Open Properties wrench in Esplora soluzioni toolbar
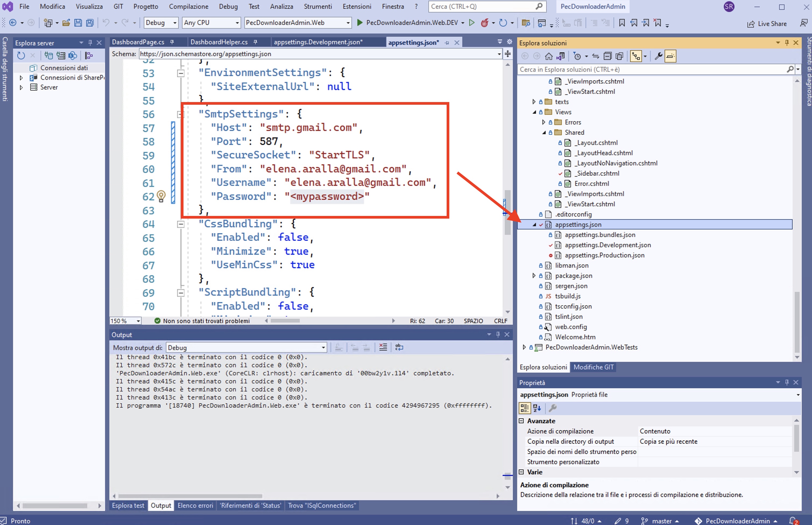Screen dimensions: 812x525 point(658,56)
